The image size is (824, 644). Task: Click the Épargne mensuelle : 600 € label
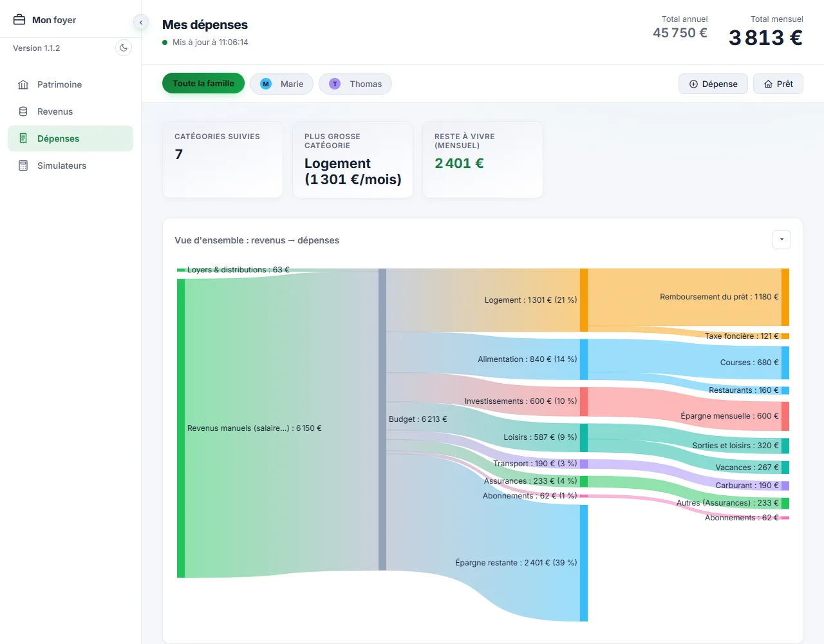729,416
